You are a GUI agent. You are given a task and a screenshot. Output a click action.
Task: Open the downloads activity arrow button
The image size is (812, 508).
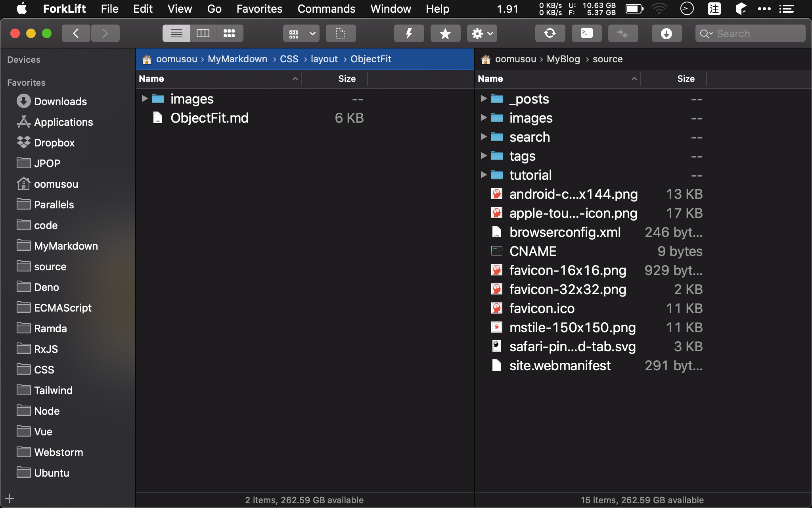pyautogui.click(x=666, y=33)
